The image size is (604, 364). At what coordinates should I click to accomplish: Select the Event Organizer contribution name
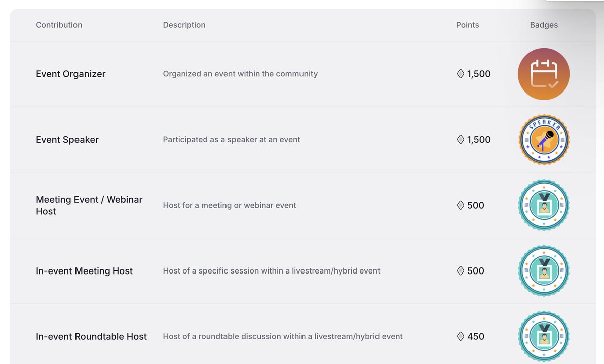(70, 74)
